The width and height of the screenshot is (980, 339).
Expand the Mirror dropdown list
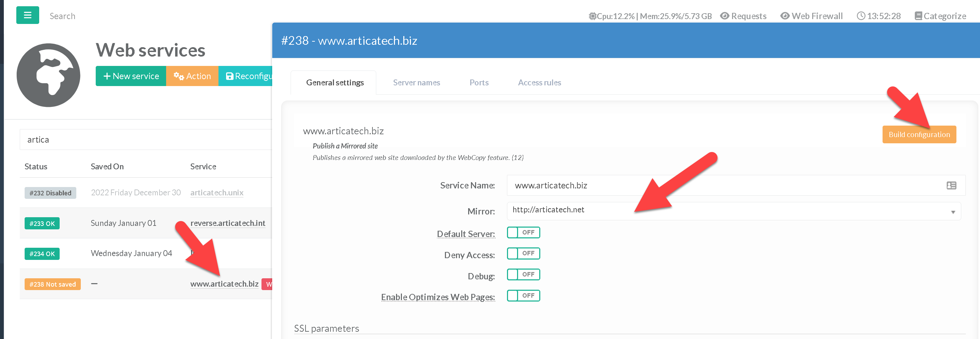coord(953,212)
